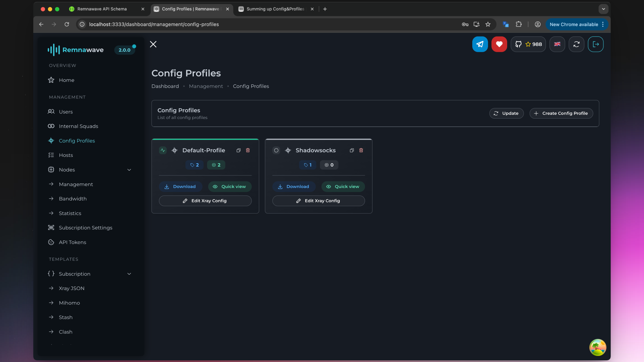This screenshot has height=362, width=644.
Task: Click the heart donation icon in header
Action: [x=499, y=44]
